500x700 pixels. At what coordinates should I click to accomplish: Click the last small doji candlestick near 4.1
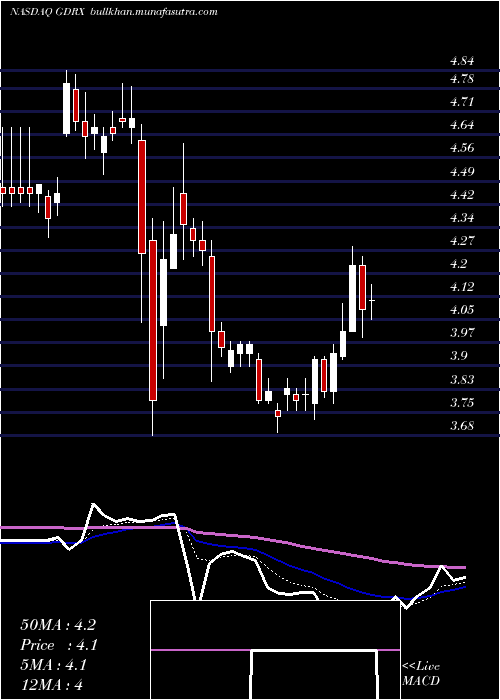(x=371, y=302)
